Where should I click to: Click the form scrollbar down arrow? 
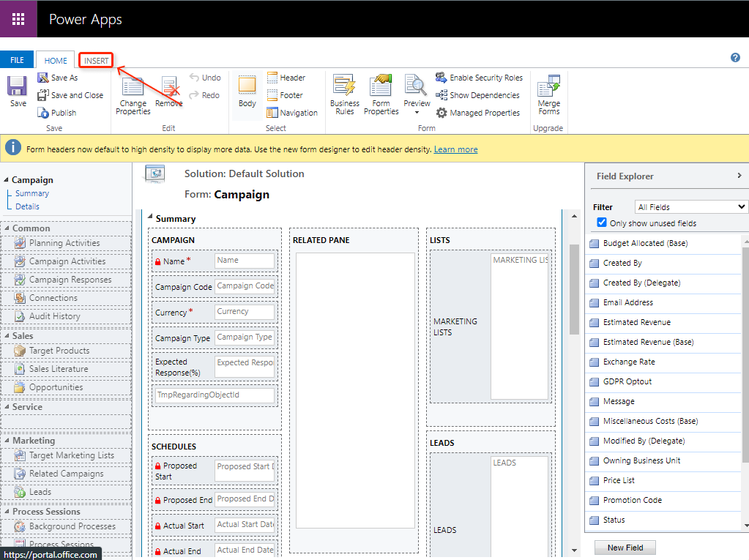(574, 550)
